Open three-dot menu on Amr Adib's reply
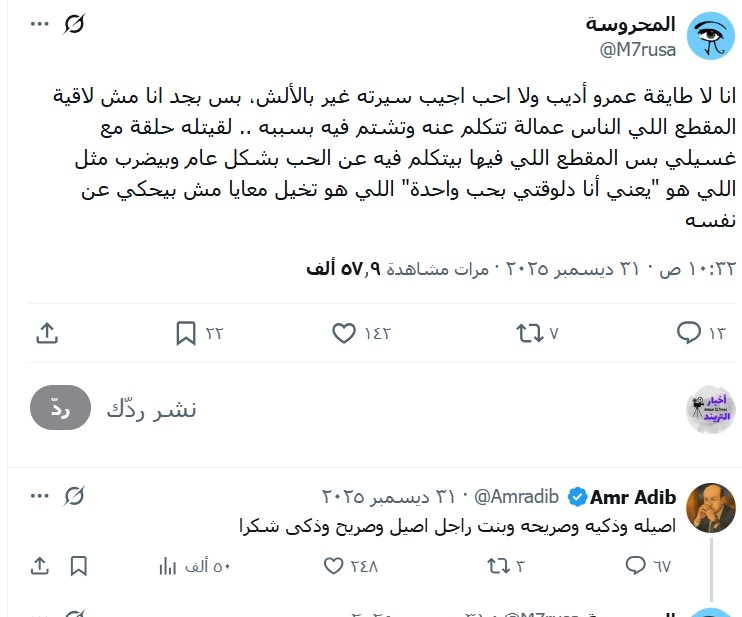This screenshot has height=617, width=742. [x=39, y=495]
